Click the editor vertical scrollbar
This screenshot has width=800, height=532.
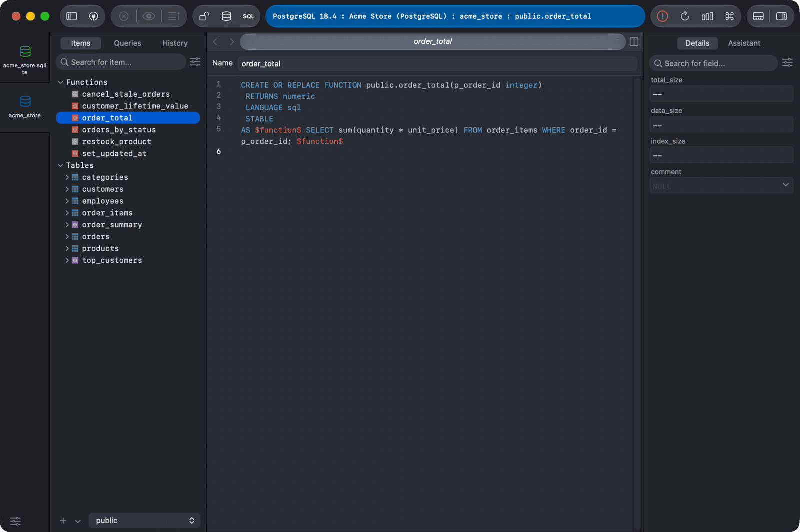point(637,303)
